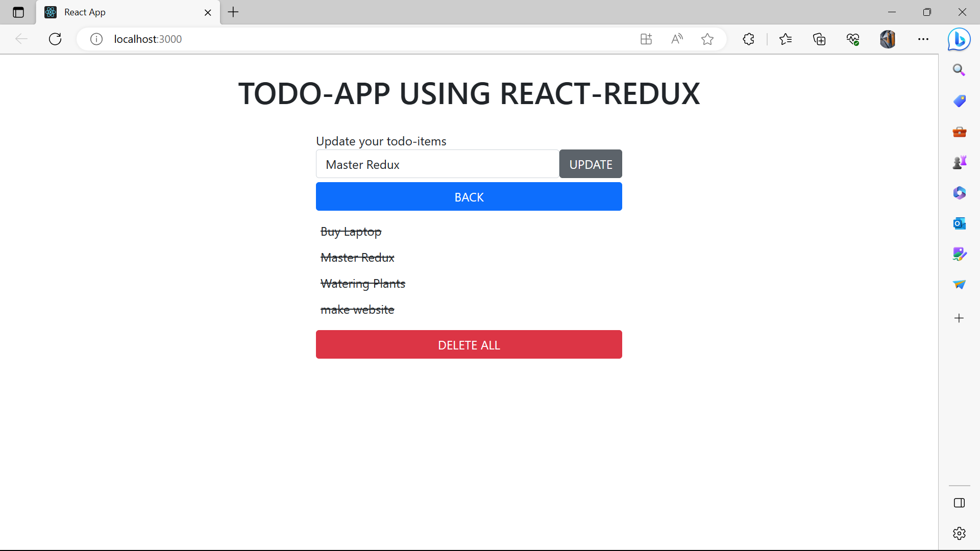Open Browser essentials health check

pyautogui.click(x=853, y=39)
